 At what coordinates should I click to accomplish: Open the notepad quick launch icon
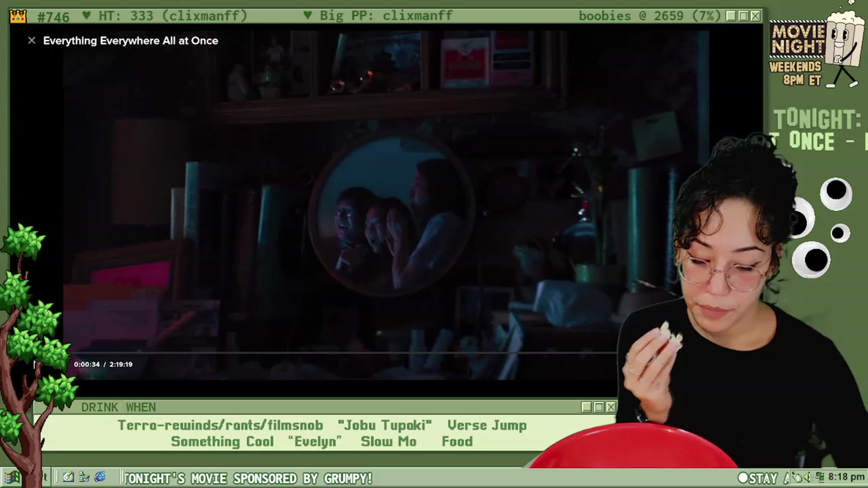[68, 477]
